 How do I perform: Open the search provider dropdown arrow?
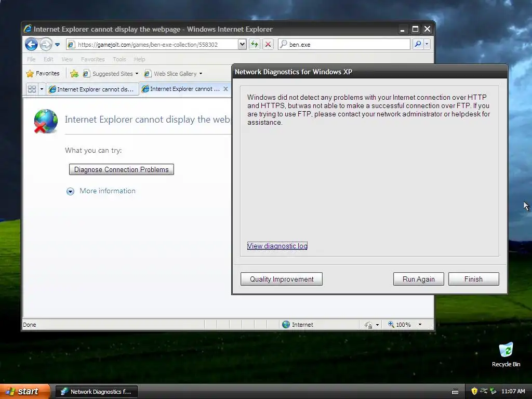427,45
